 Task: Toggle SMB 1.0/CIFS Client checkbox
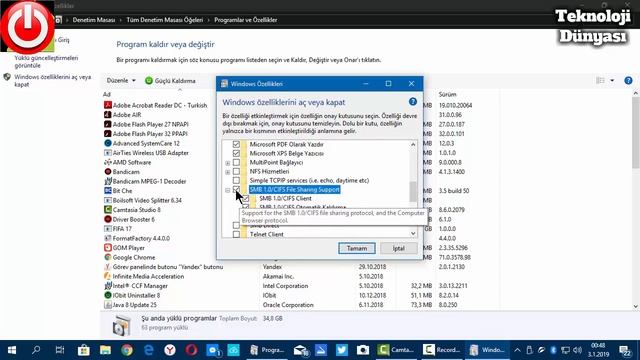pos(245,198)
